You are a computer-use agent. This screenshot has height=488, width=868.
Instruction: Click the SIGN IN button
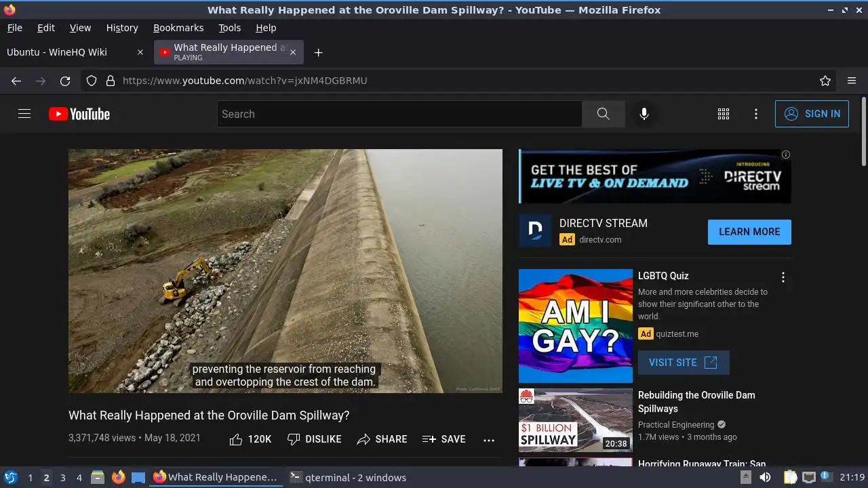point(812,114)
